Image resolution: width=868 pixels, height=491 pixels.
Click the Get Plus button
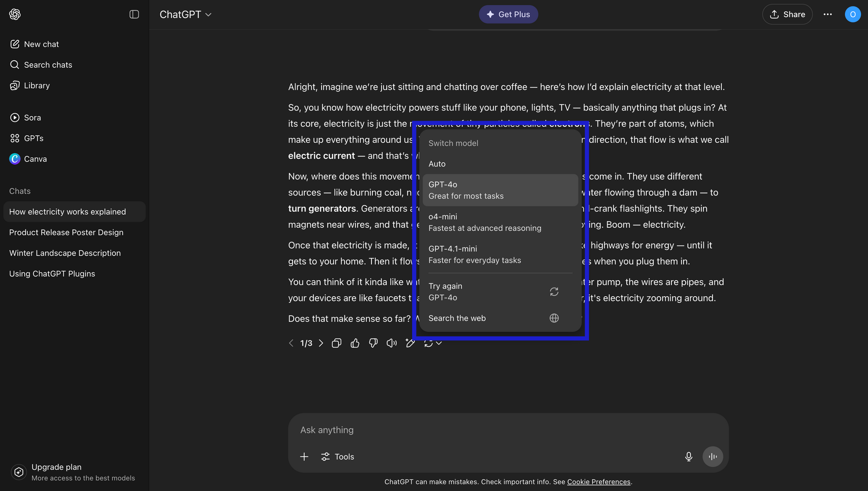point(508,14)
